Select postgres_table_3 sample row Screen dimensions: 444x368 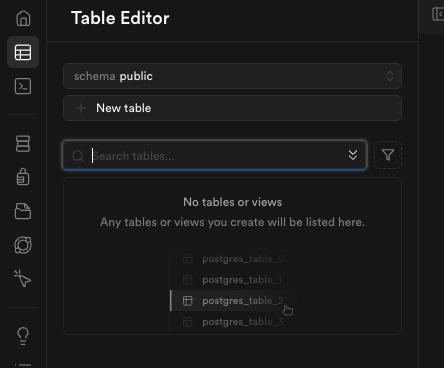(x=233, y=322)
